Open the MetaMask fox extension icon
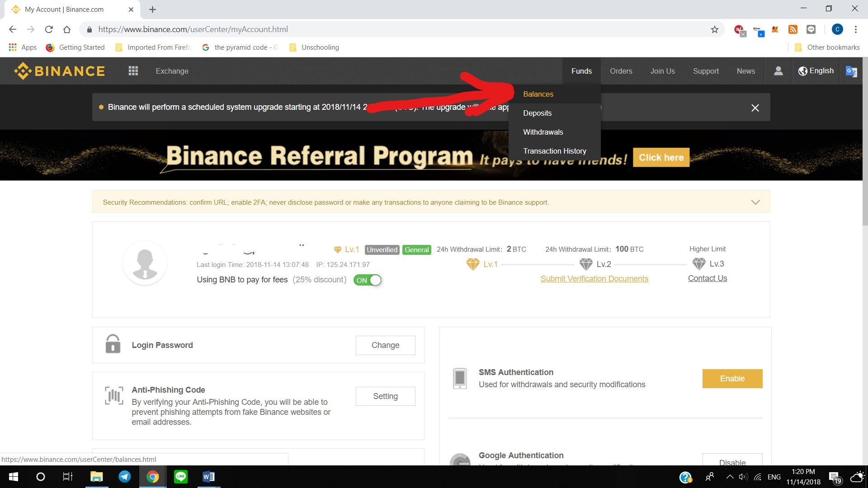This screenshot has height=488, width=868. 774,29
